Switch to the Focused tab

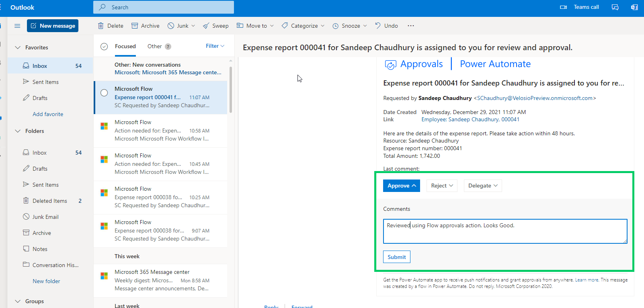[x=125, y=47]
